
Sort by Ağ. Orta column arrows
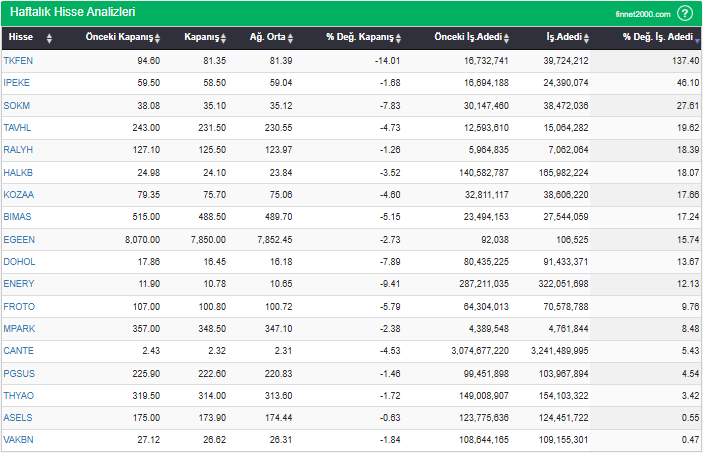pyautogui.click(x=291, y=38)
